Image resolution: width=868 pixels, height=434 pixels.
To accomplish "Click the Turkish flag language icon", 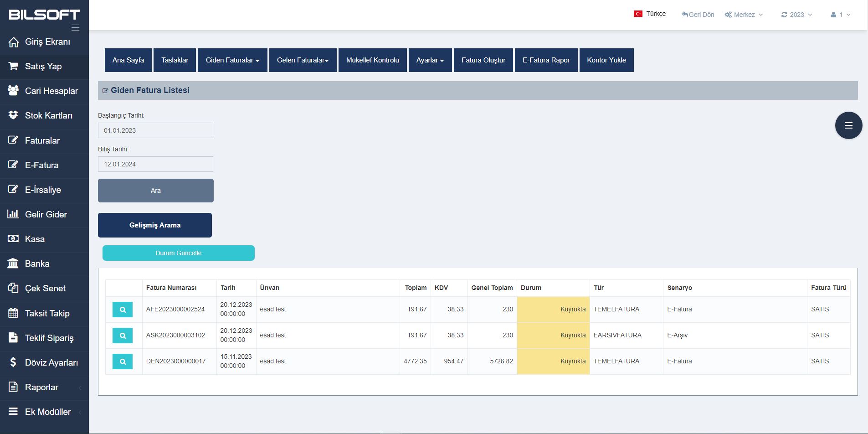I will pos(638,14).
